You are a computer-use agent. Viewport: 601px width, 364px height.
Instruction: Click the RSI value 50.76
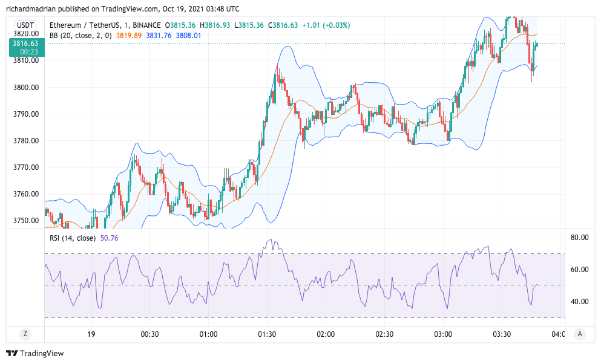click(110, 238)
